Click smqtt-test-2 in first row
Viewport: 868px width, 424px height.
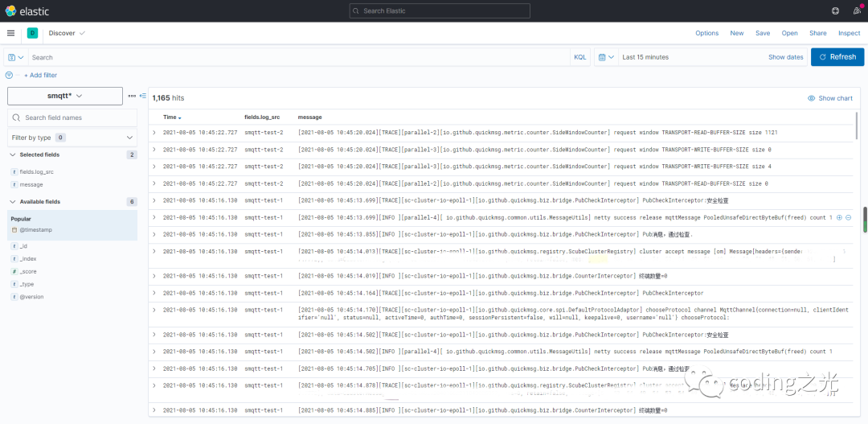(x=264, y=133)
